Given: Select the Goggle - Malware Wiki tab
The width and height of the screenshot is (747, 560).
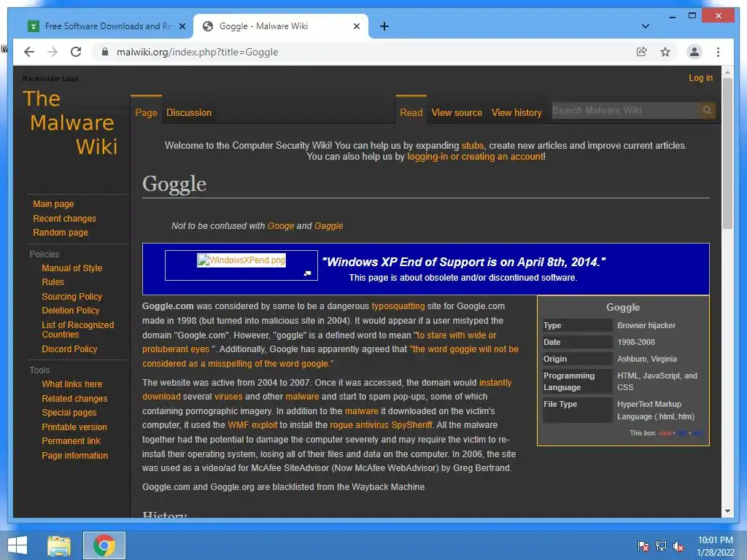Looking at the screenshot, I should pos(280,26).
